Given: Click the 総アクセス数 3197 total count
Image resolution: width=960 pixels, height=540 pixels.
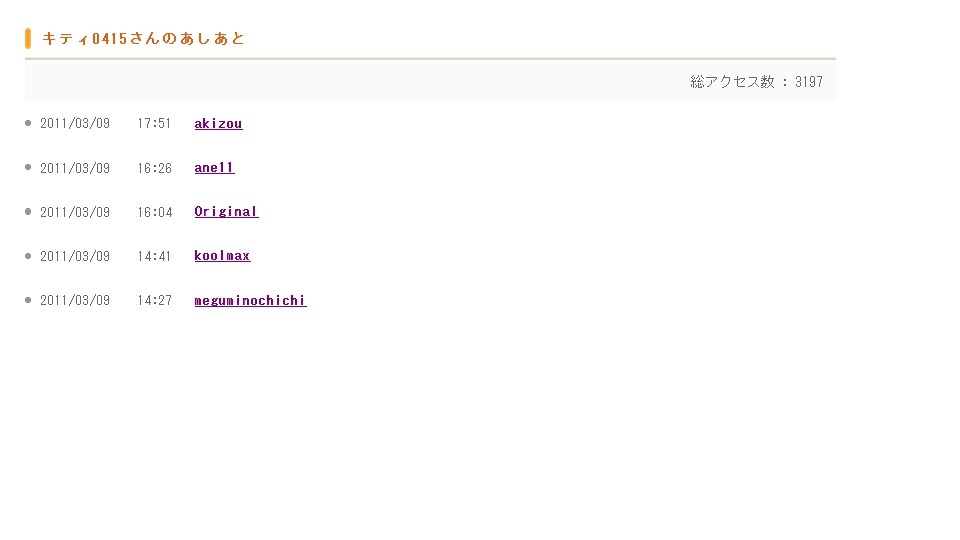Looking at the screenshot, I should point(756,82).
